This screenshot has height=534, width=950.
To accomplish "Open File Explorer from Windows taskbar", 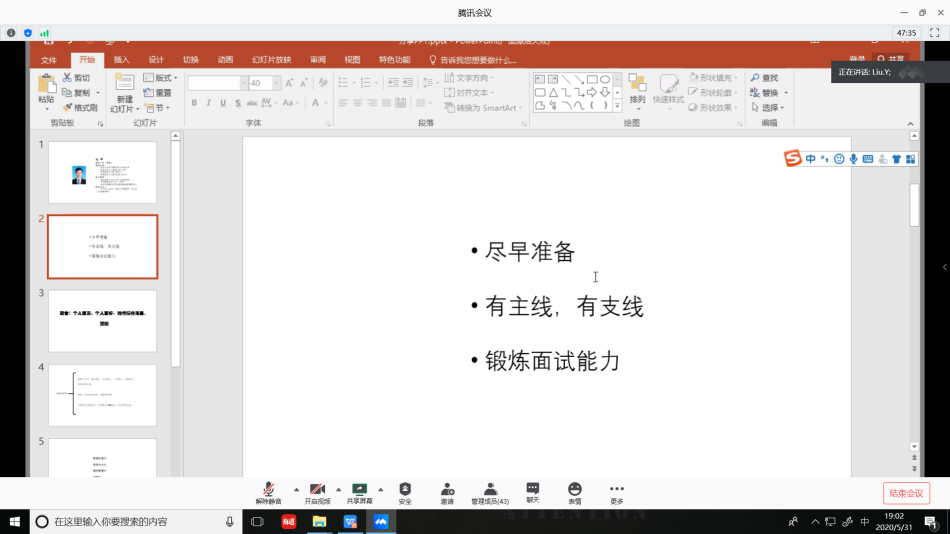I will [319, 521].
